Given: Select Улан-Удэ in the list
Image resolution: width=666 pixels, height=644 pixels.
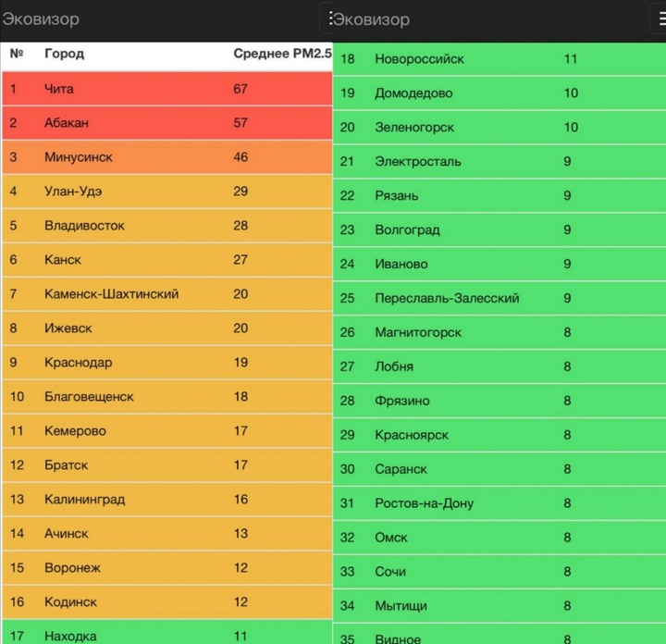Looking at the screenshot, I should (167, 192).
